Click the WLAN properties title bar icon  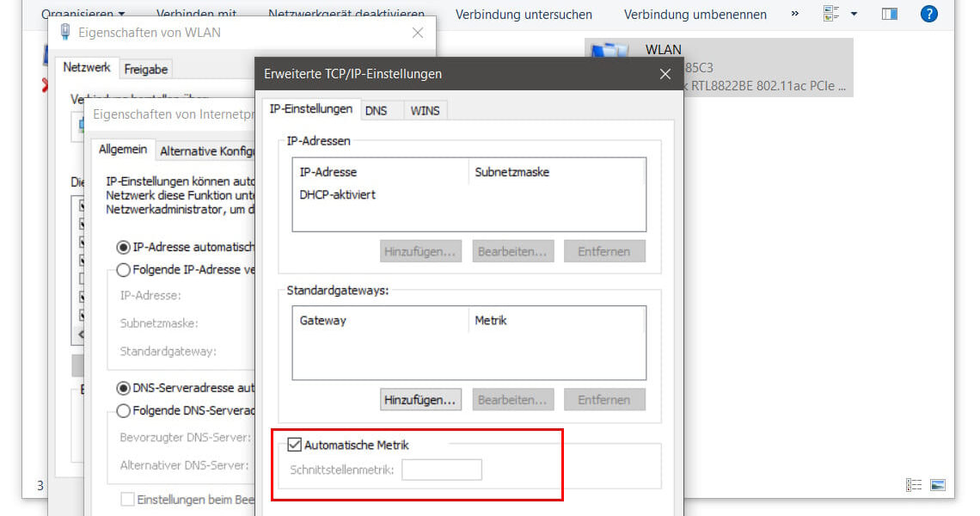pos(65,33)
